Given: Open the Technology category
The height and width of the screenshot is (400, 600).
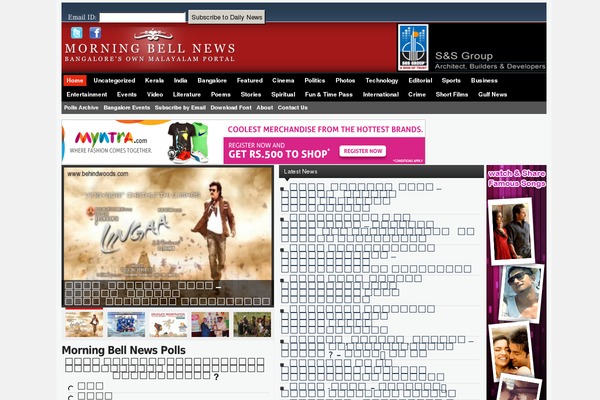Looking at the screenshot, I should [382, 80].
